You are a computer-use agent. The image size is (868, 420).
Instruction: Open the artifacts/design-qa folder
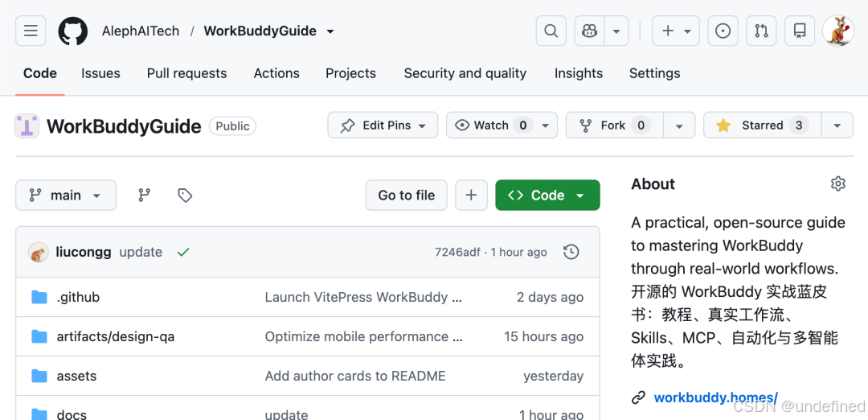[115, 336]
